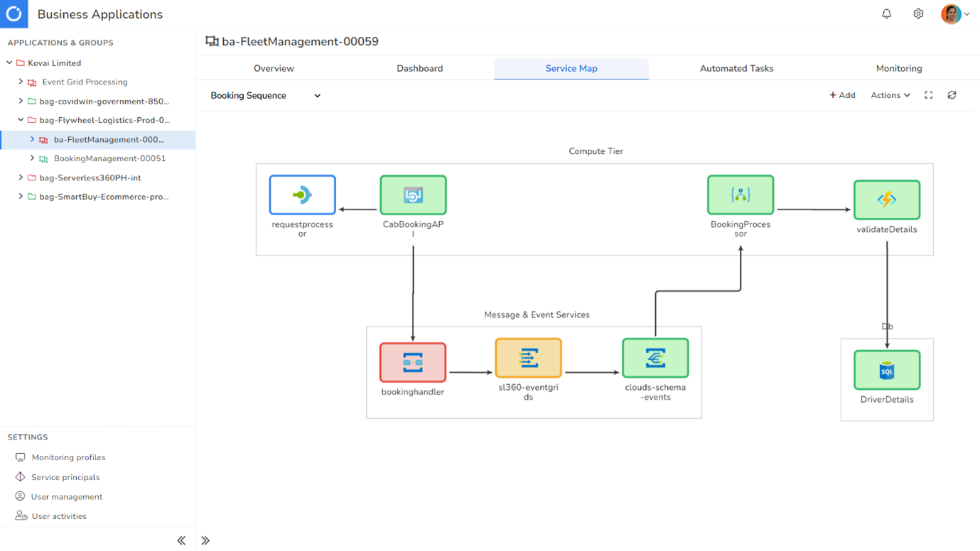Click the Compute Tier group label
Screen dimensions: 980x551
click(x=596, y=151)
